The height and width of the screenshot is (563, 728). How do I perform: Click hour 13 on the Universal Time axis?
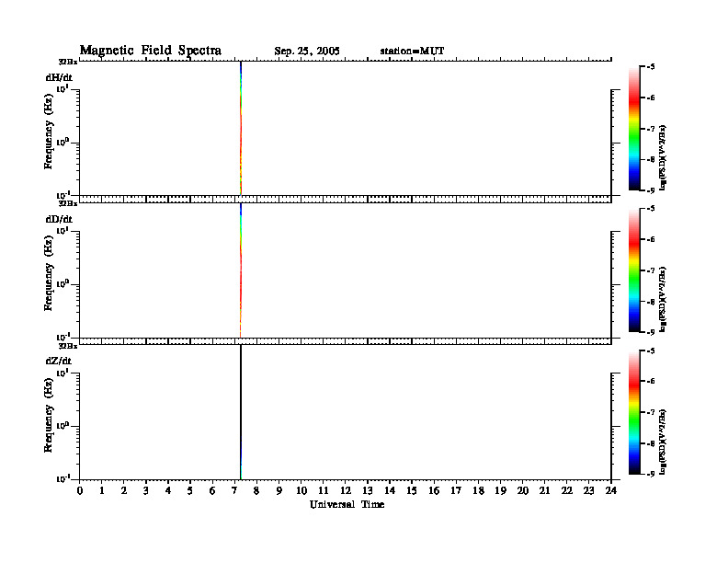(x=368, y=490)
